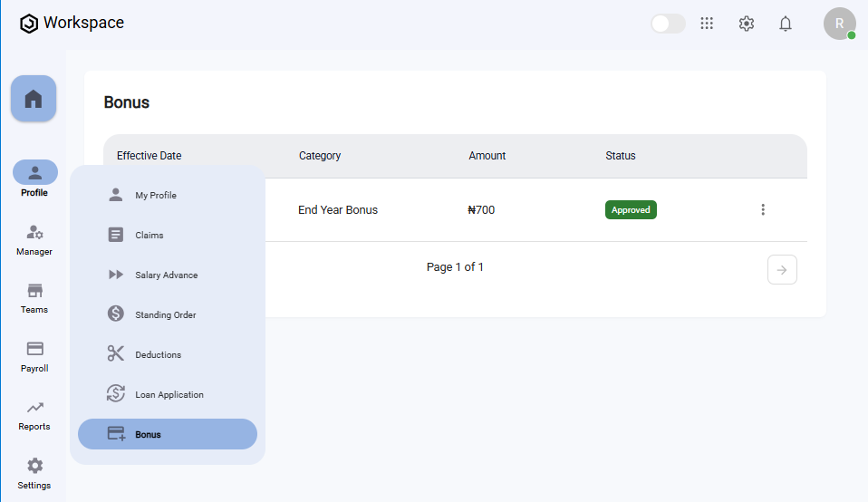The width and height of the screenshot is (868, 502).
Task: Toggle the switch in top header
Action: [x=668, y=24]
